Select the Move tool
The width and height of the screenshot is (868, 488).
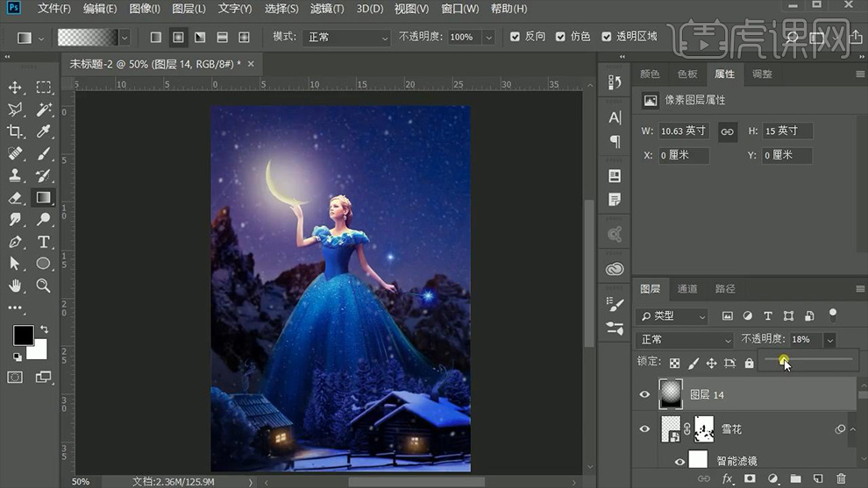coord(15,88)
